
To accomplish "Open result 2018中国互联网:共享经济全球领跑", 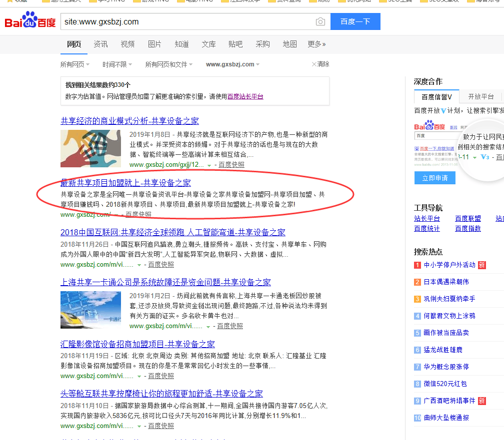I will coord(173,232).
